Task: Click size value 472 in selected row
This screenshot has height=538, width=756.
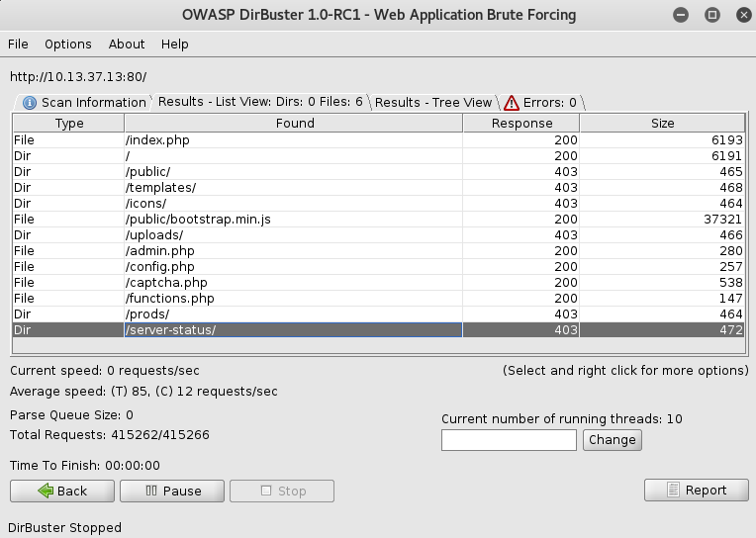Action: coord(731,330)
